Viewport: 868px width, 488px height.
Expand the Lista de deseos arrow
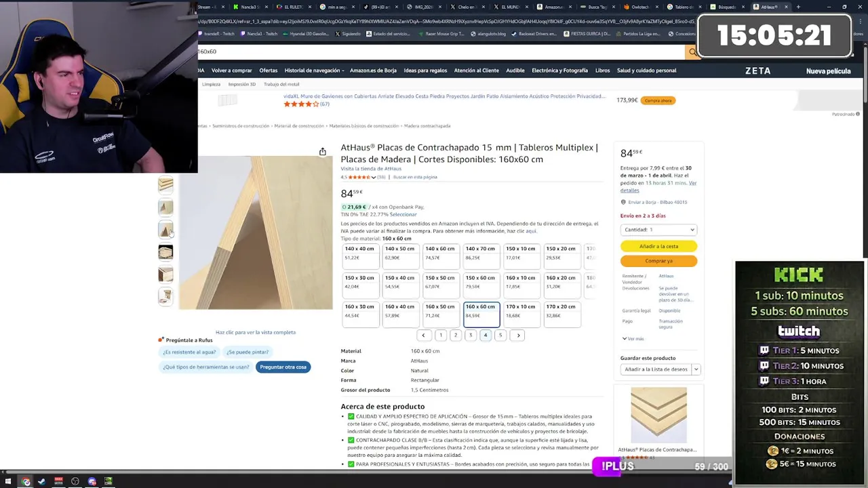[696, 369]
